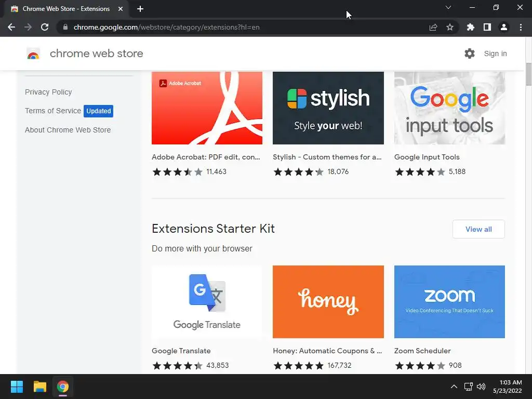Open the Google Translate extension thumbnail
532x399 pixels.
point(207,302)
